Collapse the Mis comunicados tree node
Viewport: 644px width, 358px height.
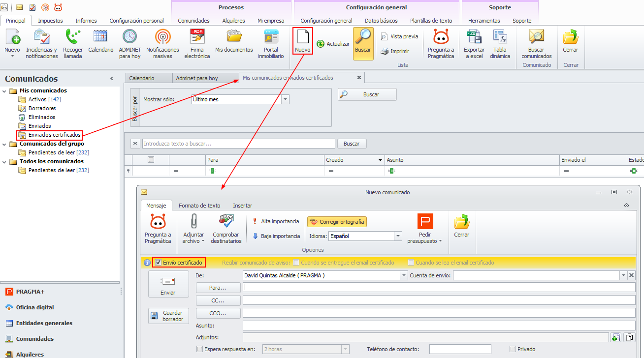[5, 90]
